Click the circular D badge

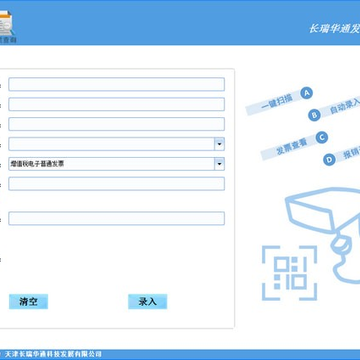329,160
